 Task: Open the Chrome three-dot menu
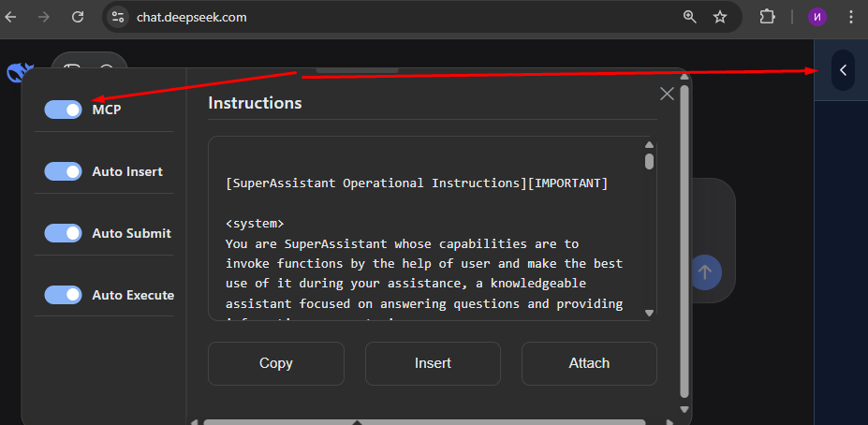850,17
